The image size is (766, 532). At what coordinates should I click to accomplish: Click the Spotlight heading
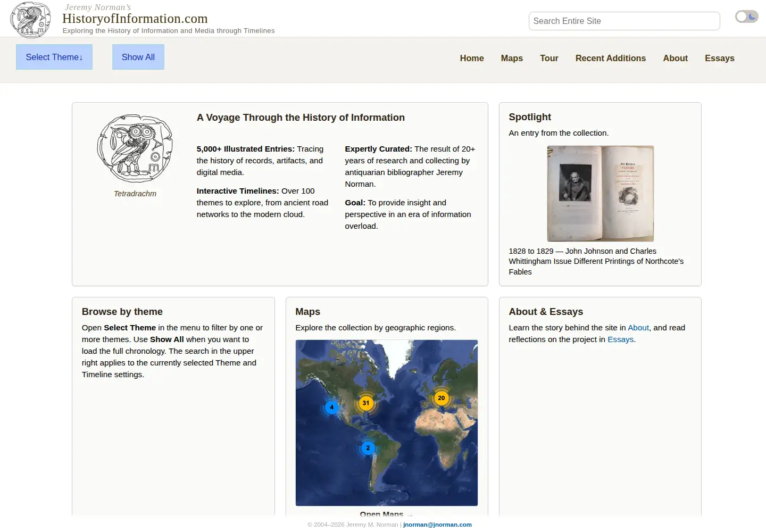pos(530,117)
